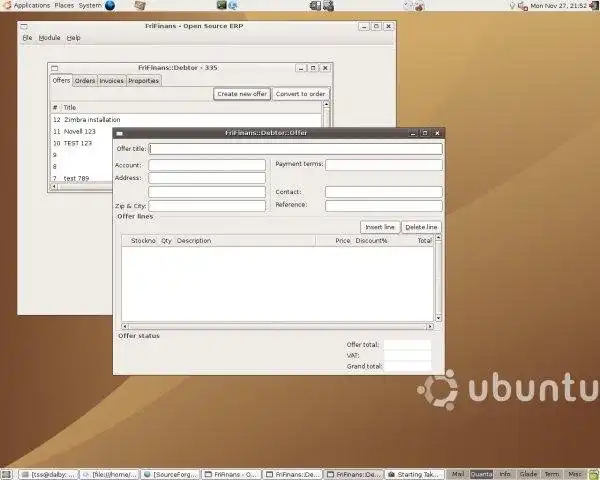The width and height of the screenshot is (600, 480).
Task: Click the Discount% column header
Action: point(372,241)
